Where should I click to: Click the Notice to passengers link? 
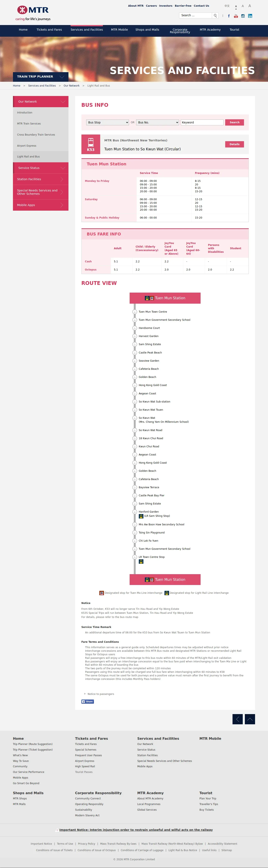[100, 694]
